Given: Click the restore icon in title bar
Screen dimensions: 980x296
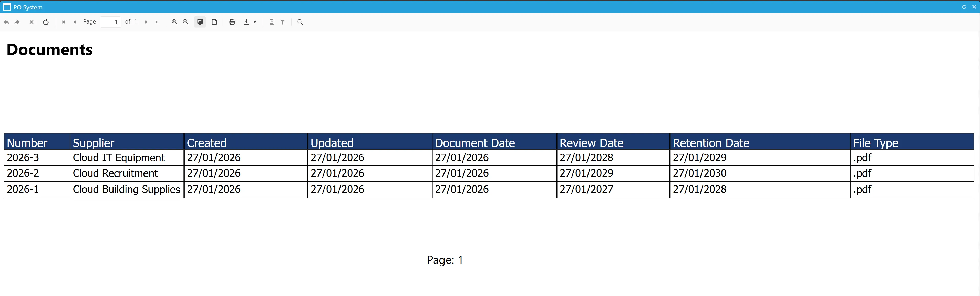Looking at the screenshot, I should click(x=964, y=7).
